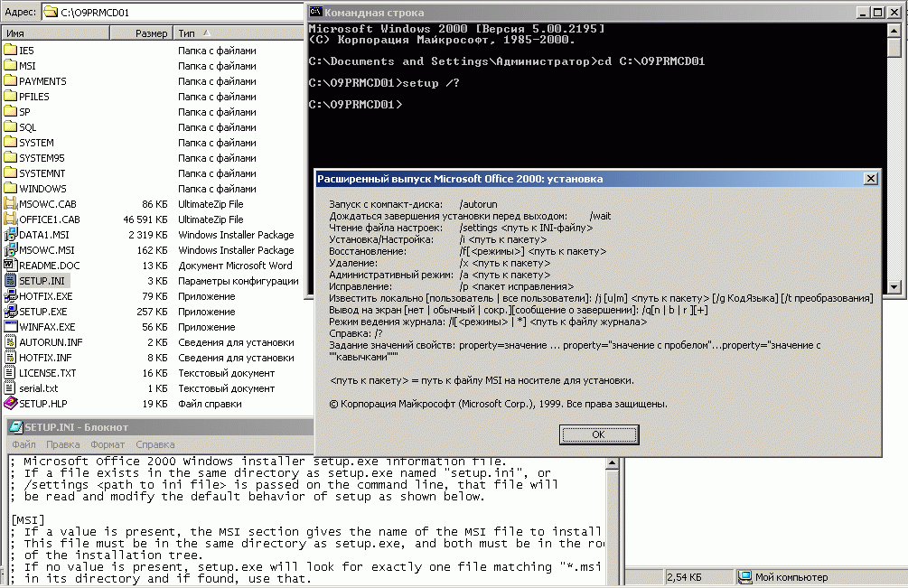908x588 pixels.
Task: Click the [MSI] section line in Notepad
Action: (x=28, y=519)
